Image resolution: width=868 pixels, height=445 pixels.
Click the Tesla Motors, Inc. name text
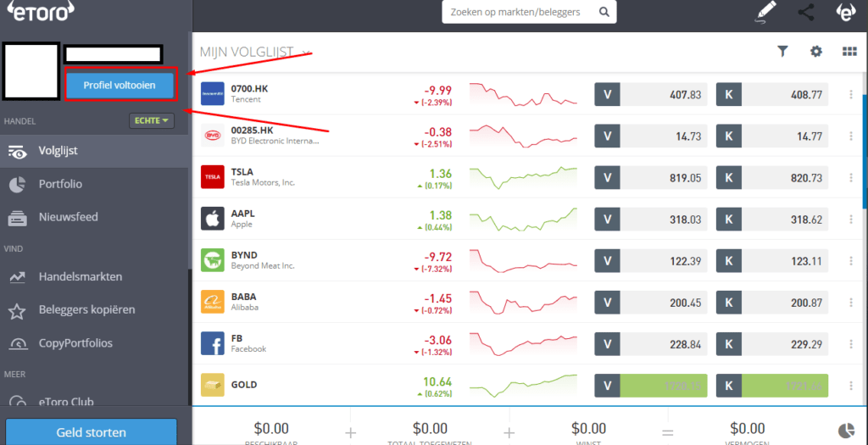[263, 182]
